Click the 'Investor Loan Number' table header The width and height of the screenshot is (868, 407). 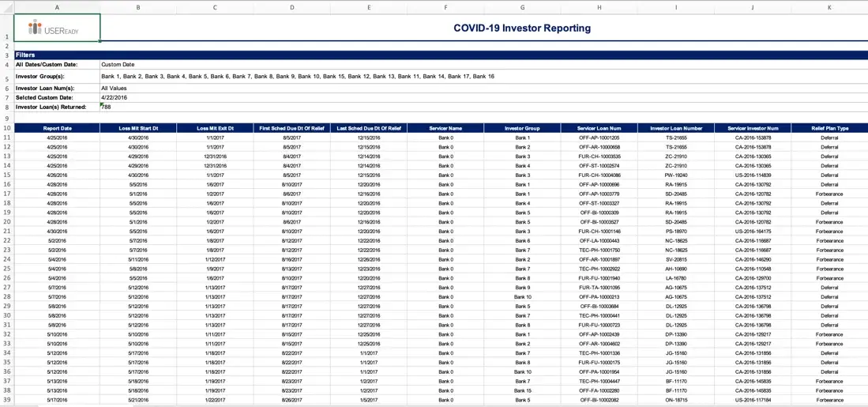point(676,129)
